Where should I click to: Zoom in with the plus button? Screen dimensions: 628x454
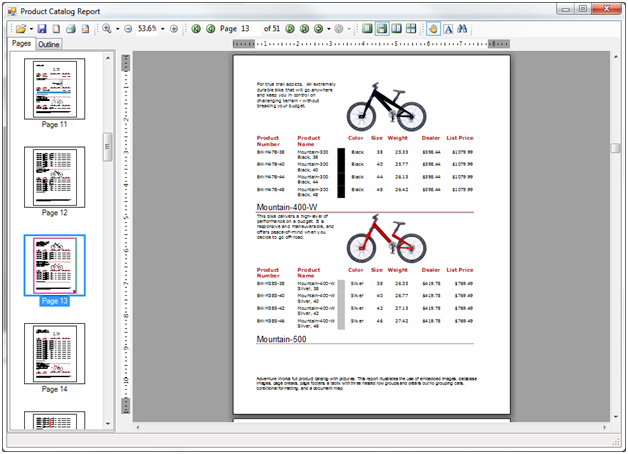pos(174,29)
